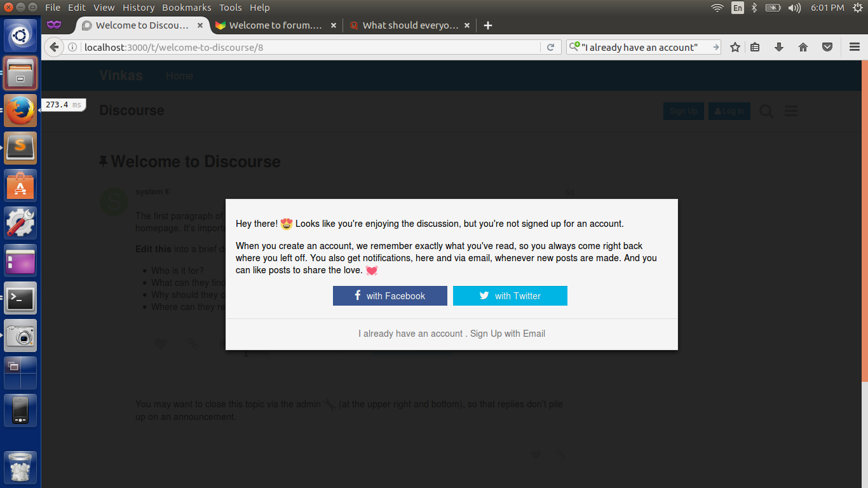Click the system user avatar
This screenshot has width=868, height=488.
114,202
